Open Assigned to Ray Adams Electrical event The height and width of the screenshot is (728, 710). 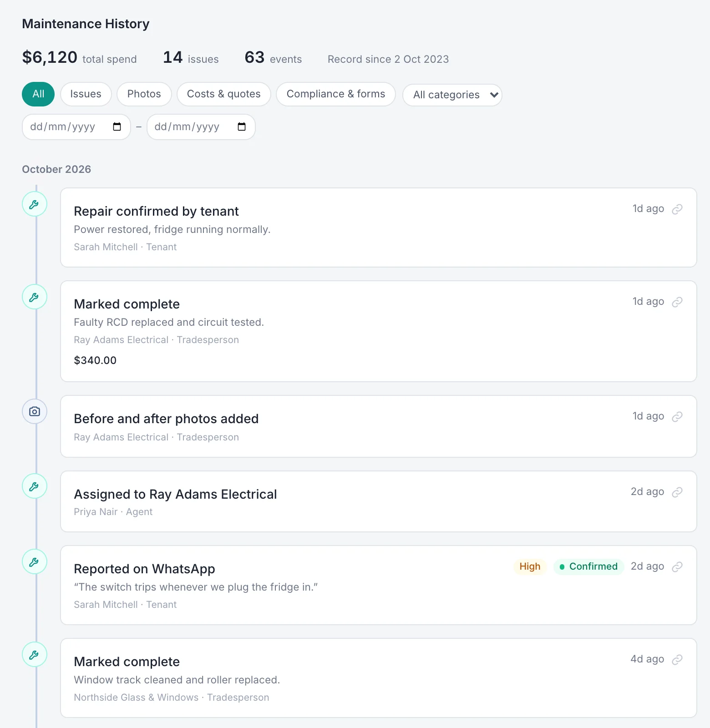coord(379,501)
